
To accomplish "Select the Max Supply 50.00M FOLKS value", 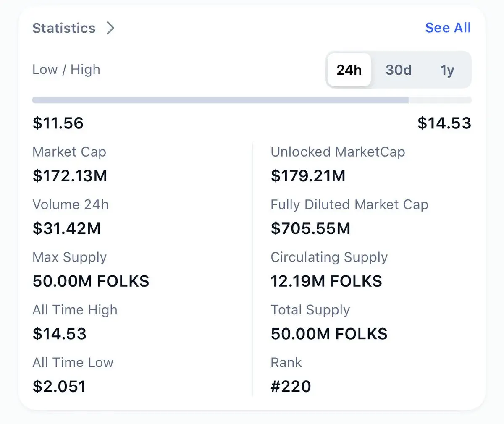I will pyautogui.click(x=91, y=281).
